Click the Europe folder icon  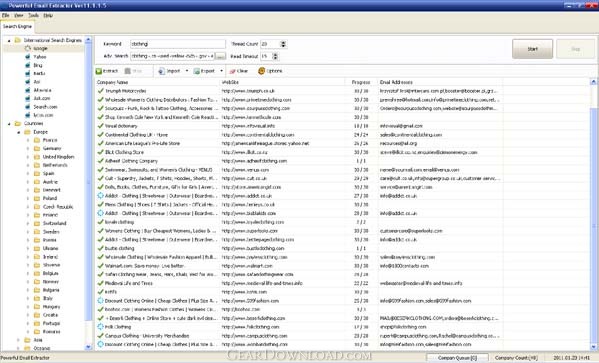click(x=27, y=132)
